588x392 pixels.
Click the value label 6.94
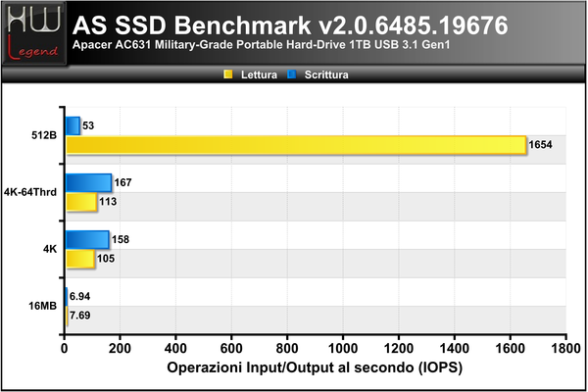80,296
